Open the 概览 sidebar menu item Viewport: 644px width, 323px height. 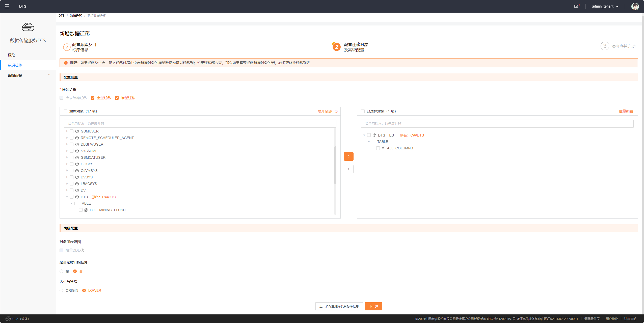tap(11, 55)
